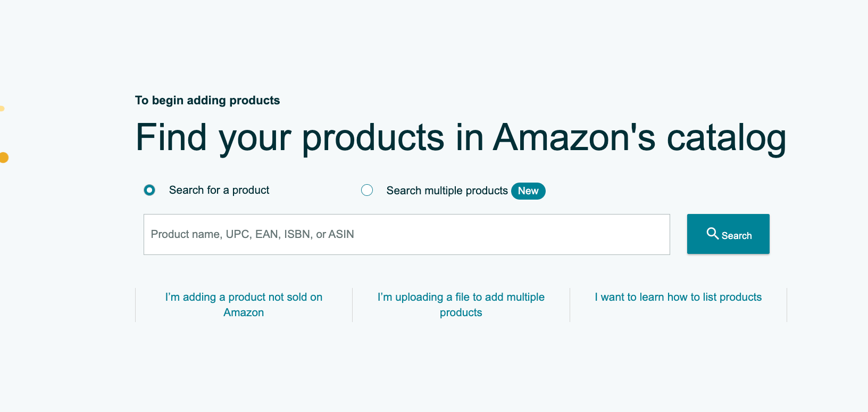Click the "To begin adding products" label

coord(207,100)
